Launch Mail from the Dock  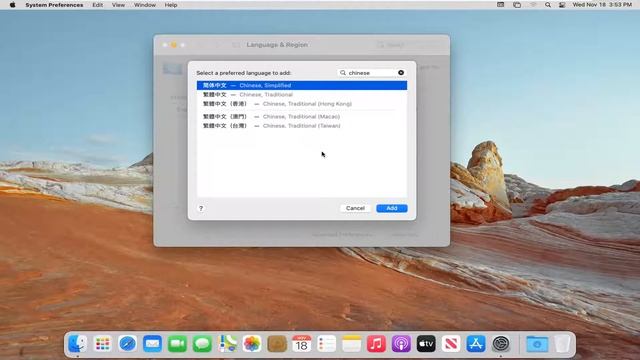(152, 344)
